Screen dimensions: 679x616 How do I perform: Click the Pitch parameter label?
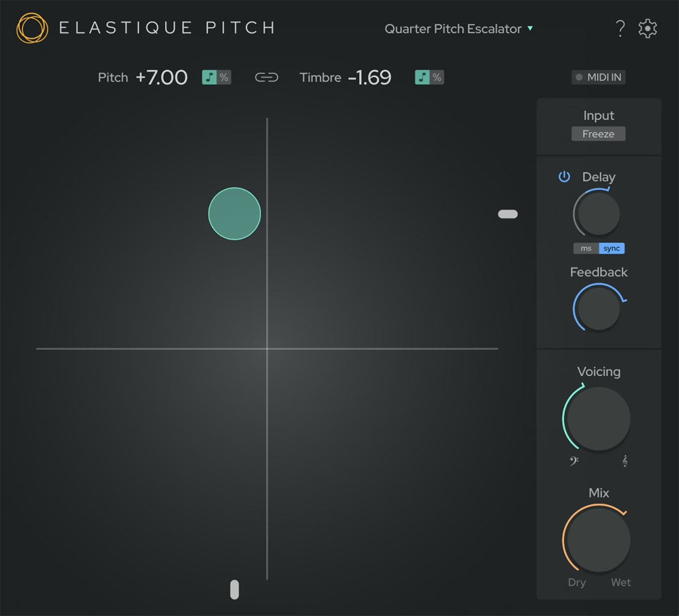pos(113,77)
